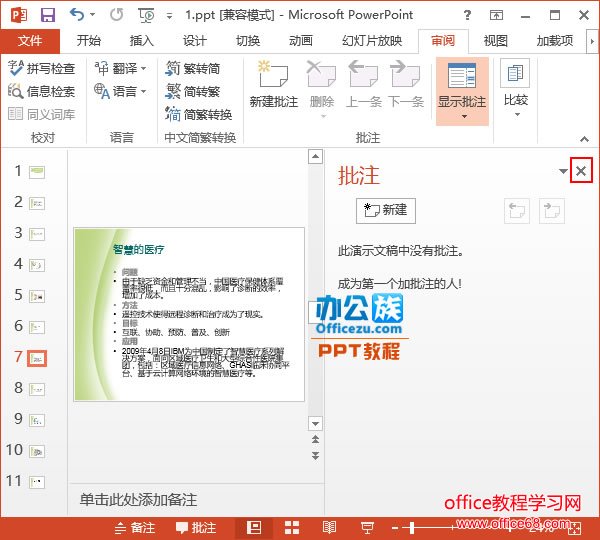Select slide 4 thumbnail

[37, 265]
